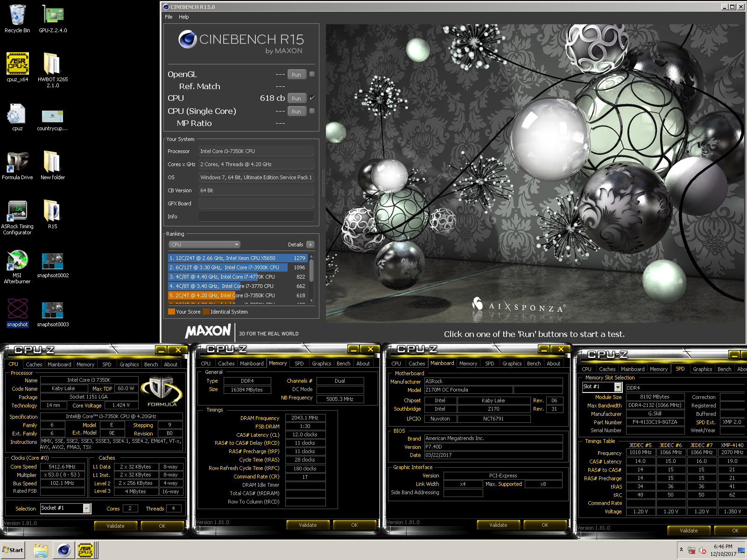Screen dimensions: 747x560
Task: Click the CPU-Z taskbar icon
Action: click(x=85, y=550)
